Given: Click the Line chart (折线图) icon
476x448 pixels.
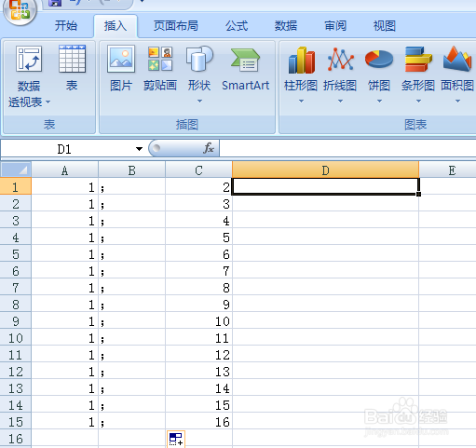Looking at the screenshot, I should [340, 59].
